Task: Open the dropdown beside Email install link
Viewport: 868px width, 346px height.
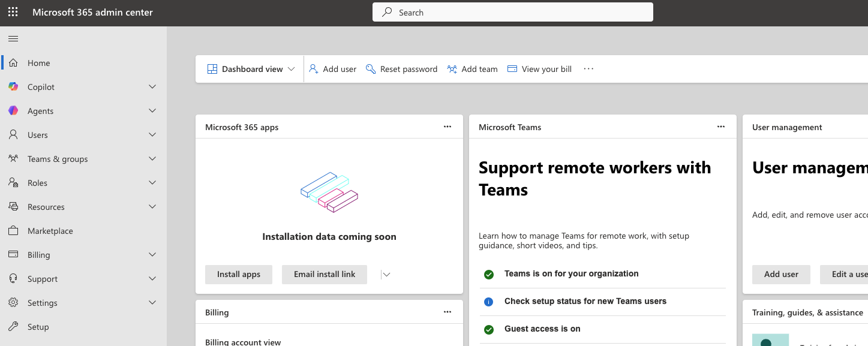Action: [x=386, y=274]
